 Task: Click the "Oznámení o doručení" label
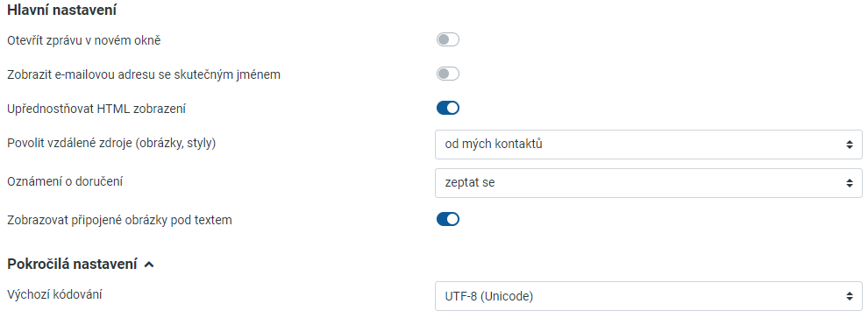click(65, 180)
